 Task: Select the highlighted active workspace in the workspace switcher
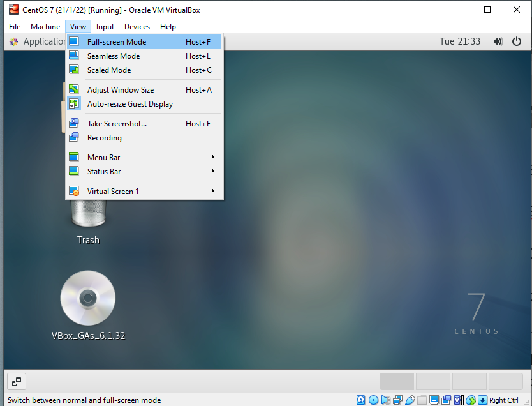397,381
